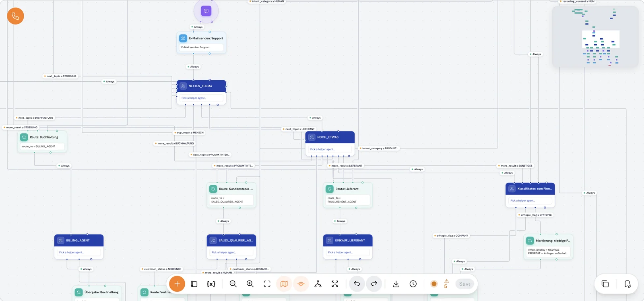Click the orange plus add-node button

177,284
